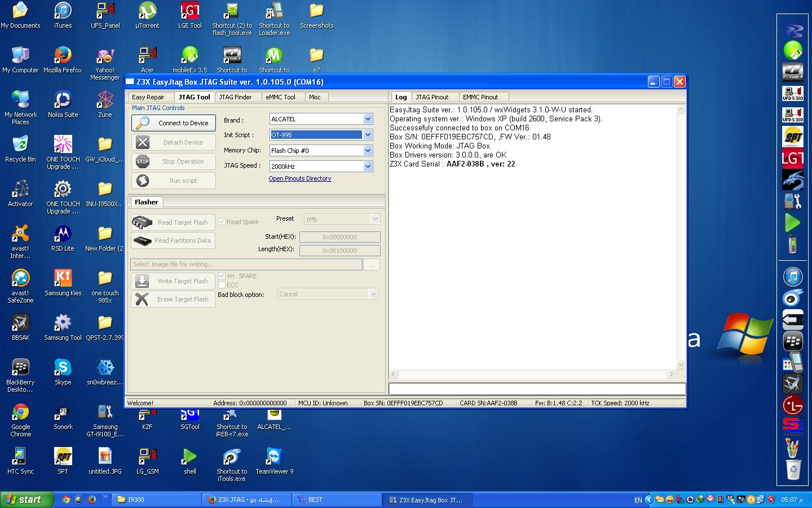Click Read Target Flash button

pos(173,222)
